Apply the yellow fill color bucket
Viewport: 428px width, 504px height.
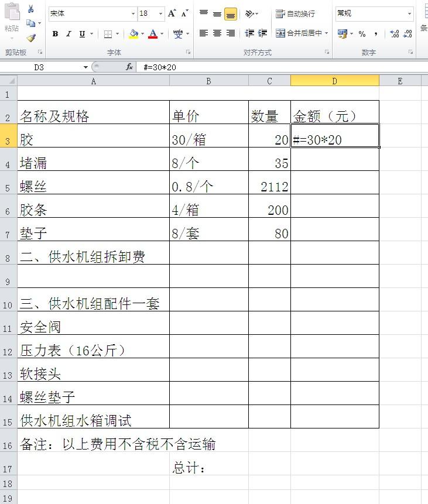click(x=133, y=34)
